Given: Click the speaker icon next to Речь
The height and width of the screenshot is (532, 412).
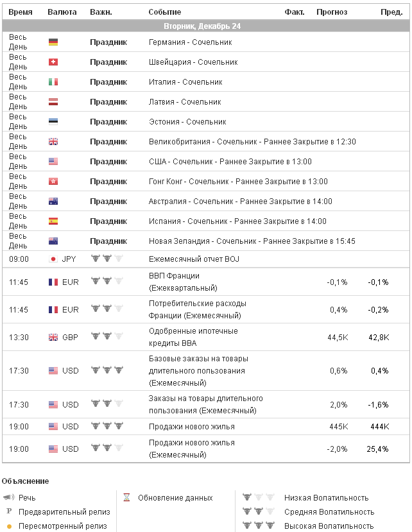Looking at the screenshot, I should (8, 497).
